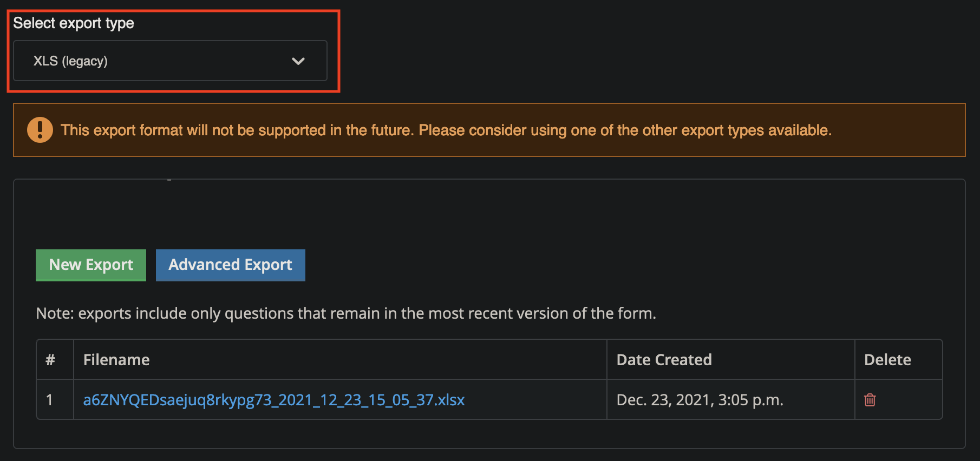Click the # column header
This screenshot has width=980, height=461.
click(50, 360)
